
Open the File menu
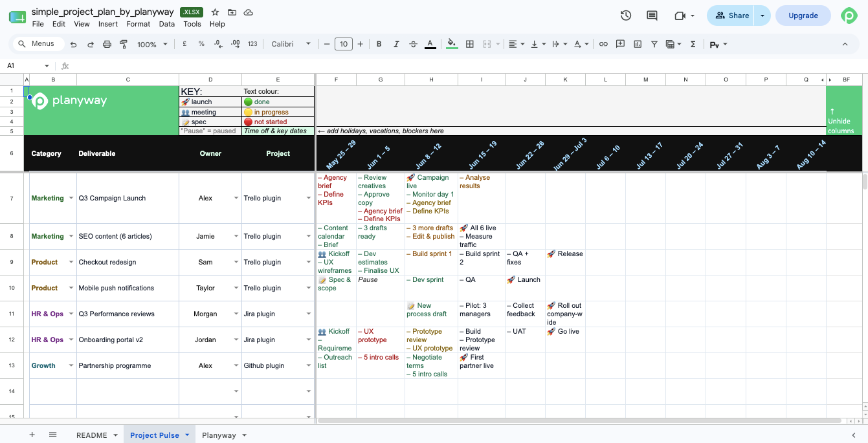click(38, 24)
